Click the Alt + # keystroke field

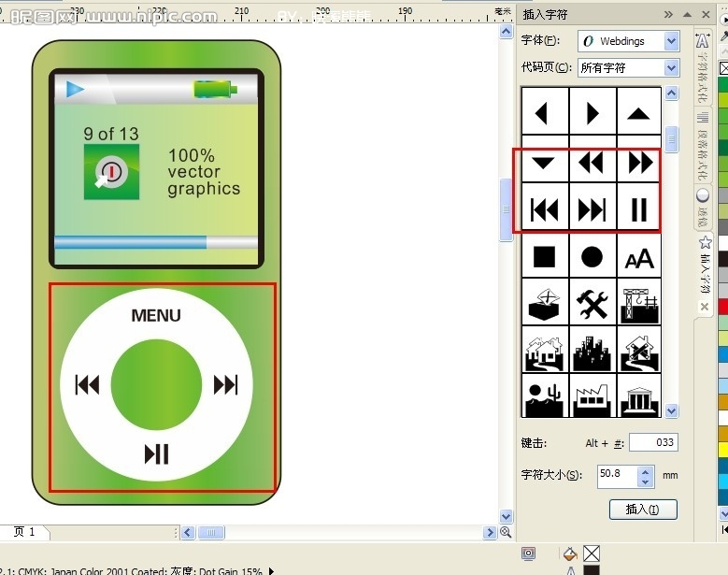coord(653,442)
